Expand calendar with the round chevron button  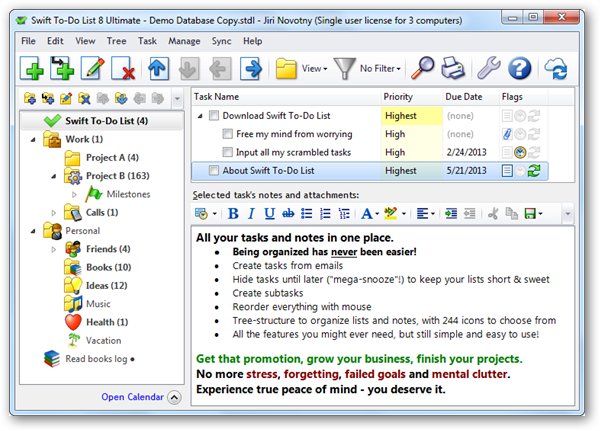174,398
